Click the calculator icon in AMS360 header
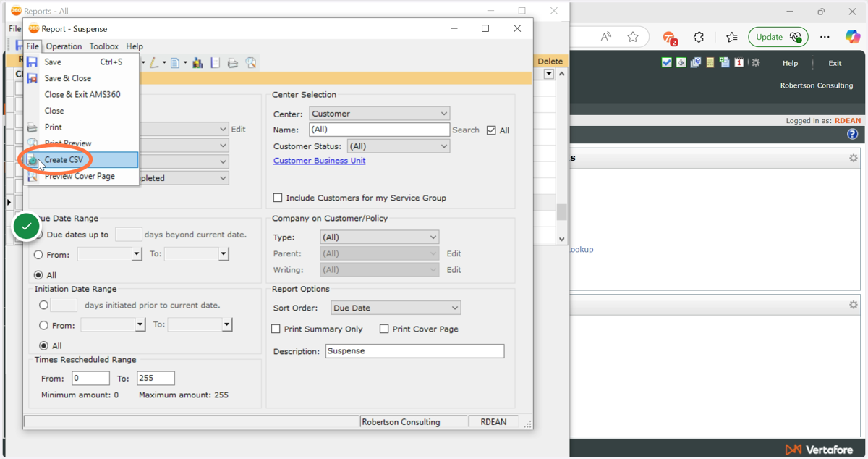Screen dimensions: 868x459 tap(710, 63)
